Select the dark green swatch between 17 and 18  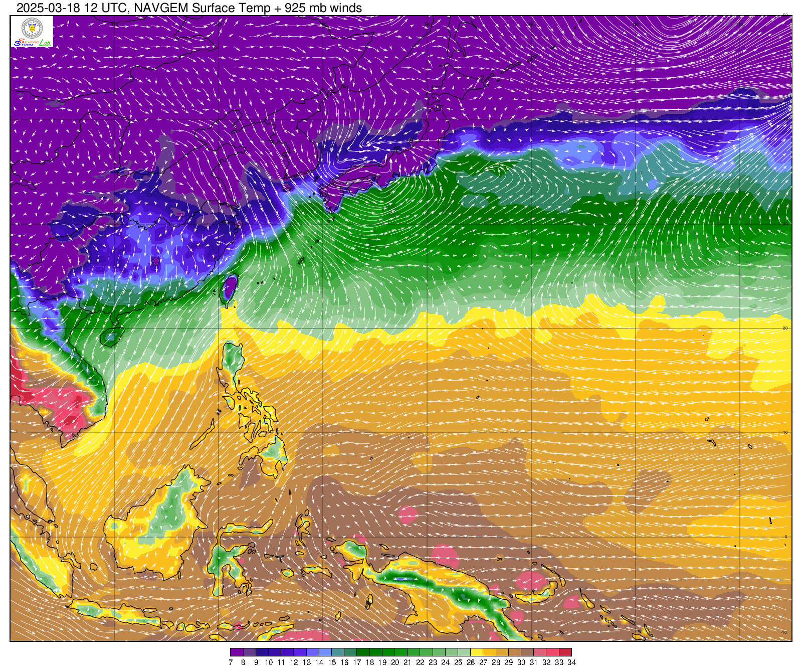pyautogui.click(x=363, y=652)
